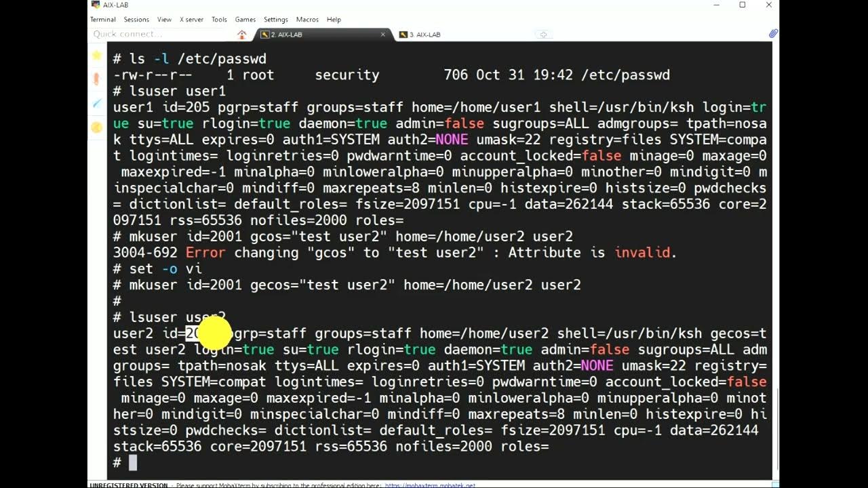Click the MobaXterm app icon in title bar
Viewport: 868px width, 488px height.
[x=96, y=5]
